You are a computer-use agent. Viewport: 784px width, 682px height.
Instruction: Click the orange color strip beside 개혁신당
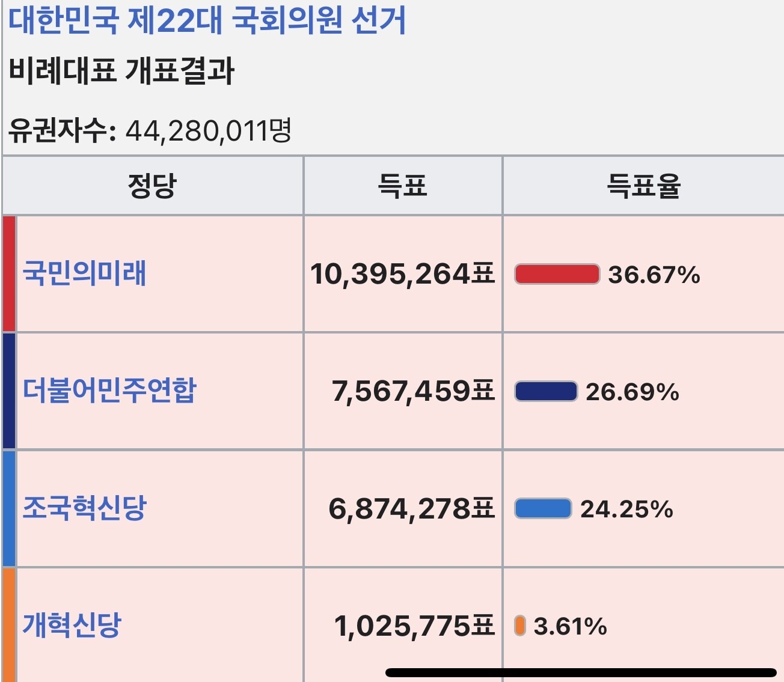point(9,625)
